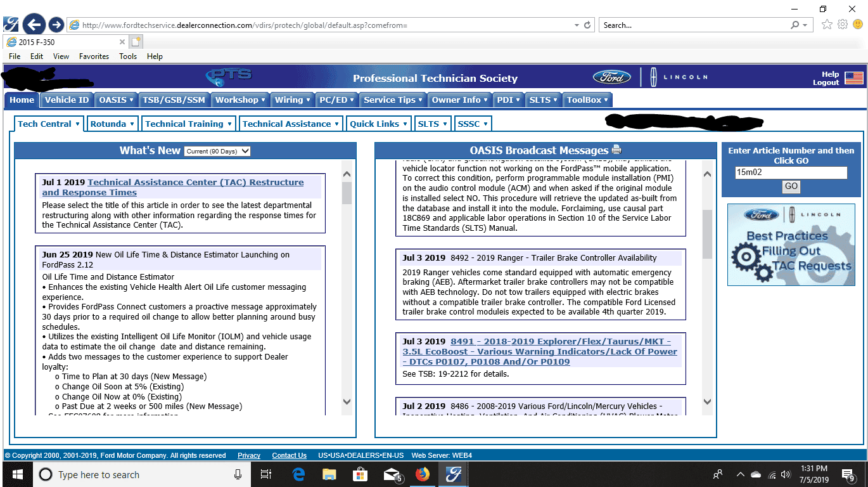Select the 2015 F-350 browser tab
Viewport: 868px width, 487px height.
(65, 42)
